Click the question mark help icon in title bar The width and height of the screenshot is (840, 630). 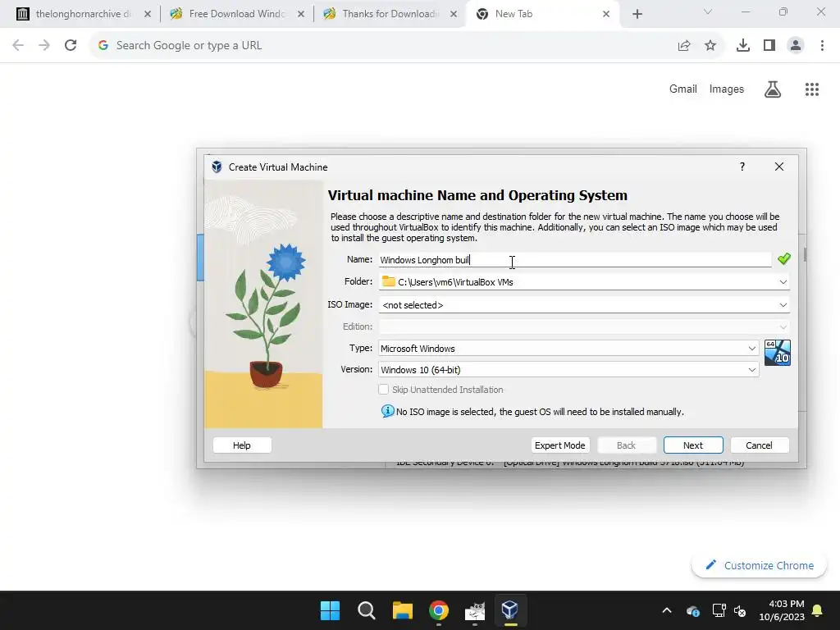[x=742, y=167]
